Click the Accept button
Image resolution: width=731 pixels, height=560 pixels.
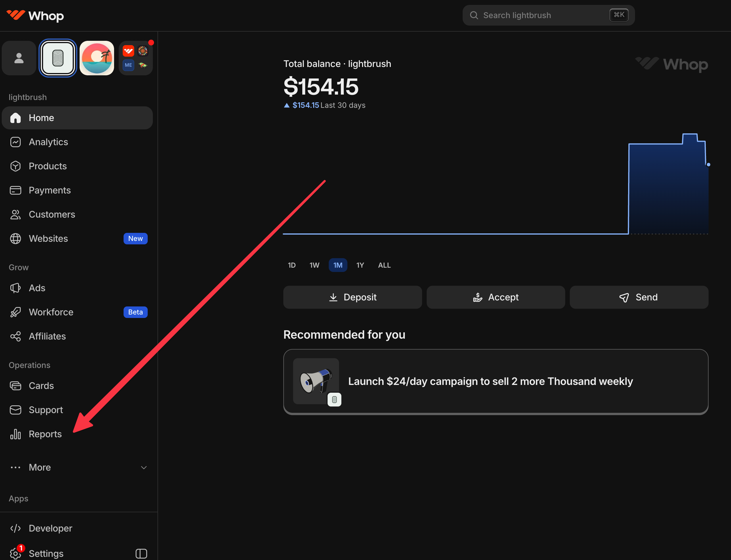click(x=496, y=297)
